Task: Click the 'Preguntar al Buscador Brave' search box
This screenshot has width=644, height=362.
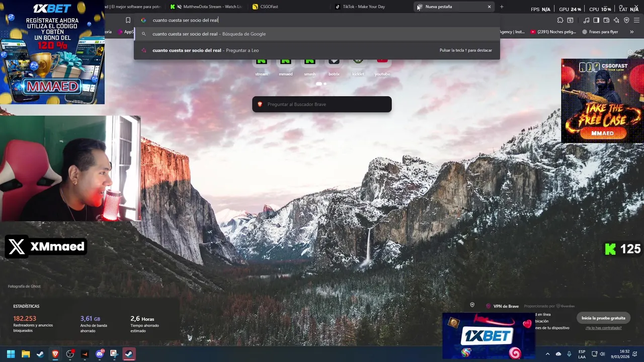Action: (322, 104)
